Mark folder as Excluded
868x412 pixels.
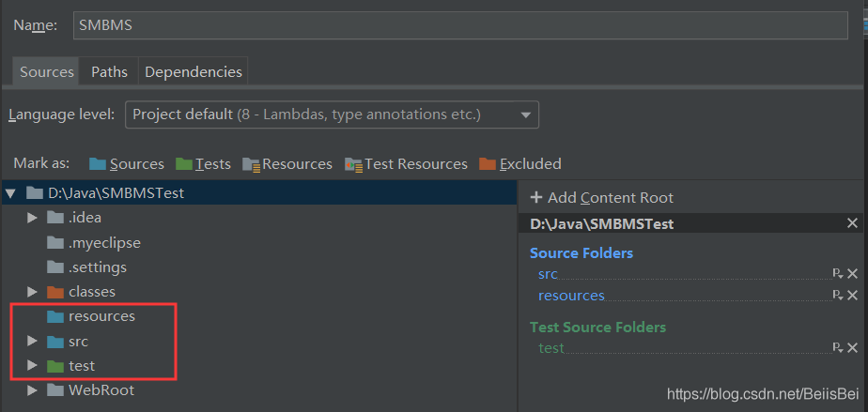520,164
